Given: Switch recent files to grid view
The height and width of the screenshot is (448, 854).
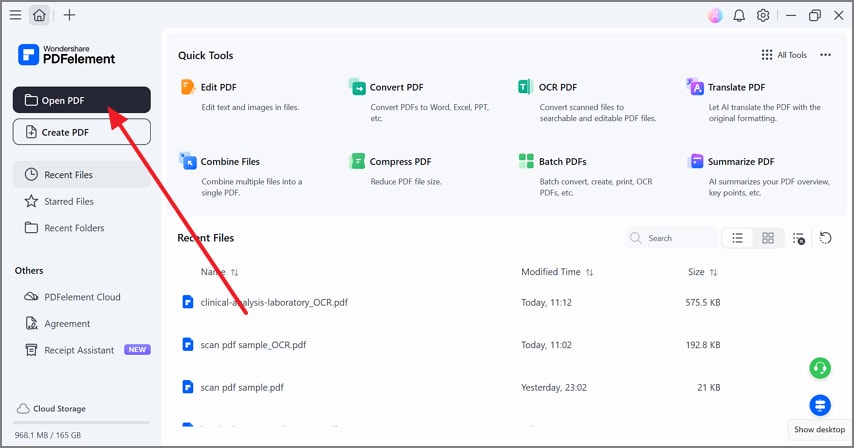Looking at the screenshot, I should click(768, 238).
